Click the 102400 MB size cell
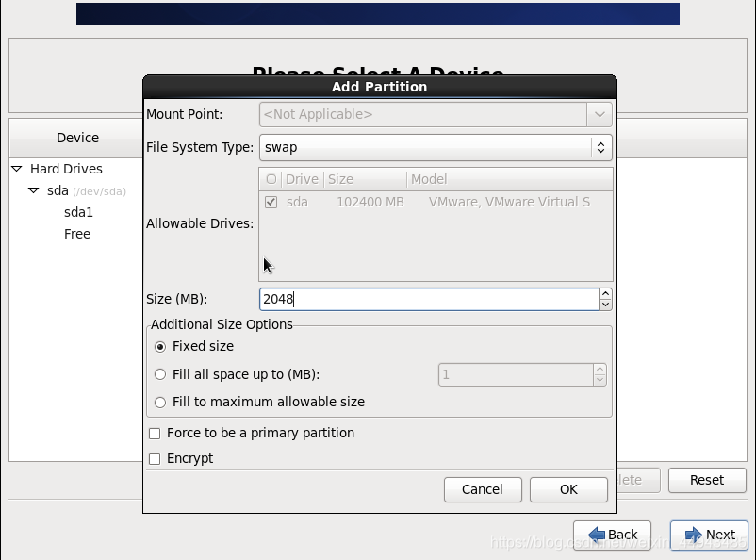The image size is (756, 560). tap(370, 202)
